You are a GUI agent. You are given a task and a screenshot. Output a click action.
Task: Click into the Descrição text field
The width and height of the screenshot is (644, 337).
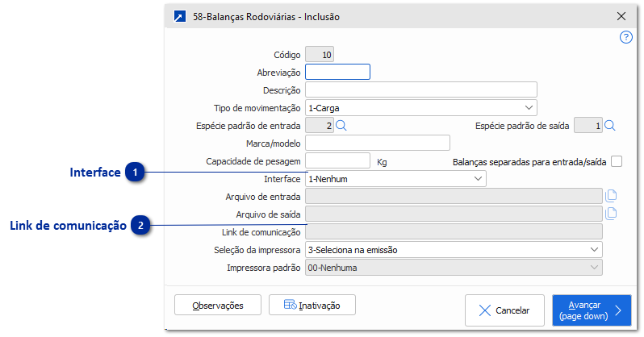[420, 89]
